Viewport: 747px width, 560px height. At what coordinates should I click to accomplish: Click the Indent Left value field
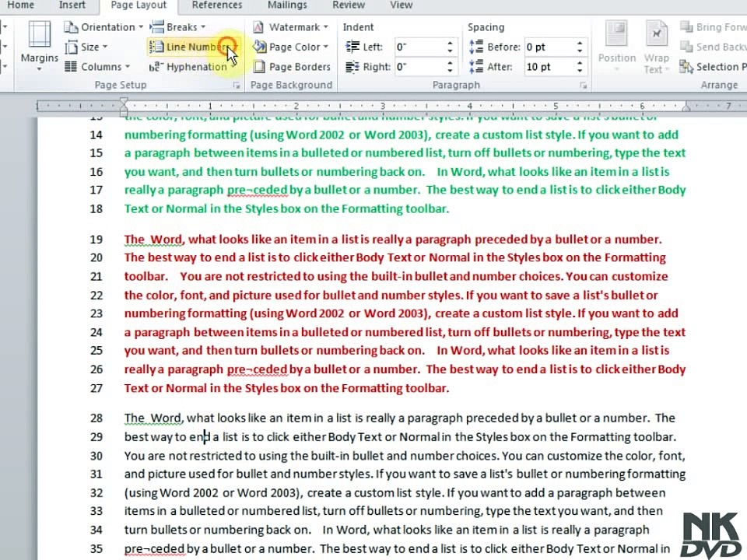[x=419, y=47]
